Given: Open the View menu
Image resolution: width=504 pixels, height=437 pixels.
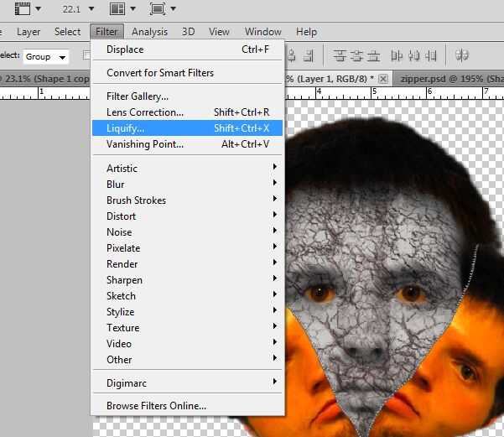Looking at the screenshot, I should click(x=219, y=32).
